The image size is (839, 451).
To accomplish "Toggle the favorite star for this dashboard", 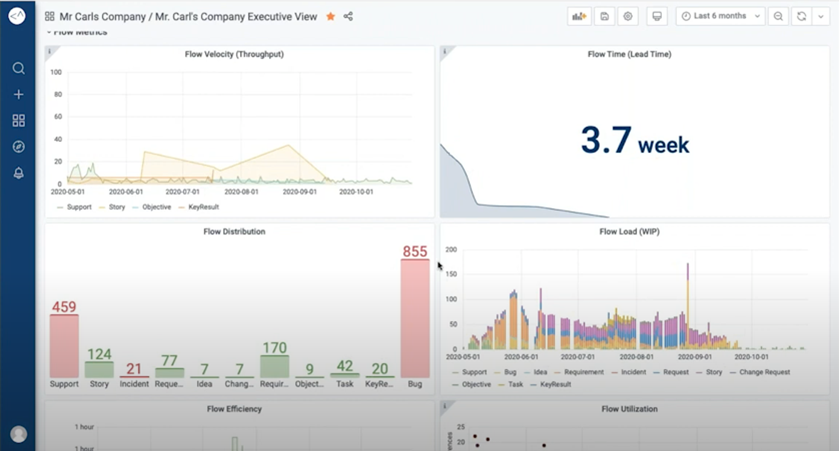I will (x=331, y=17).
